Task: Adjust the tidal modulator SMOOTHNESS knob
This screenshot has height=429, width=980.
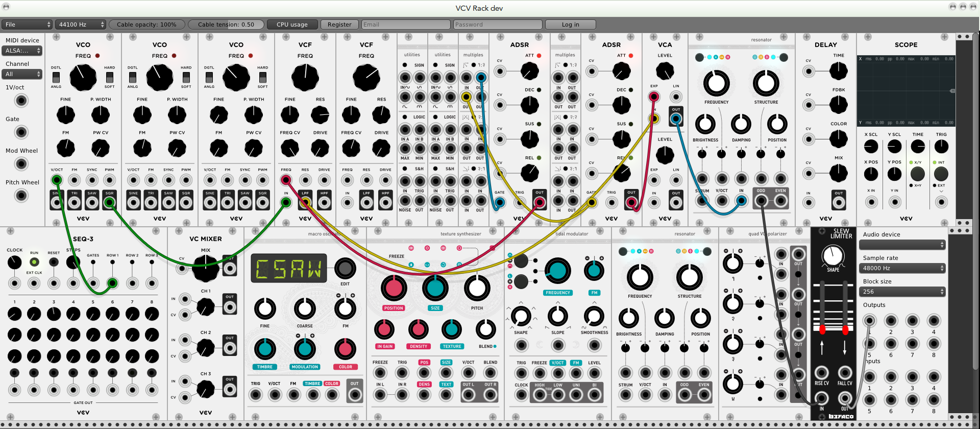Action: tap(594, 317)
